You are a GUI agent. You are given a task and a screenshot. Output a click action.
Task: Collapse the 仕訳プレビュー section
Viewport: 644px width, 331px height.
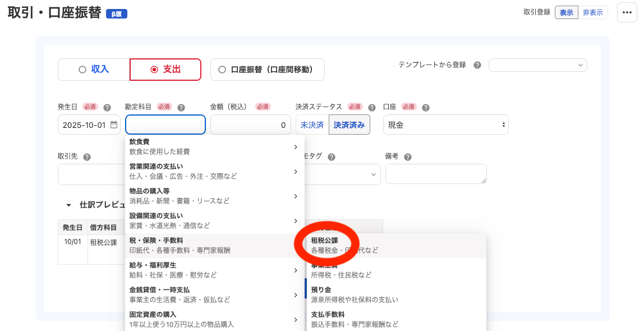pos(68,204)
